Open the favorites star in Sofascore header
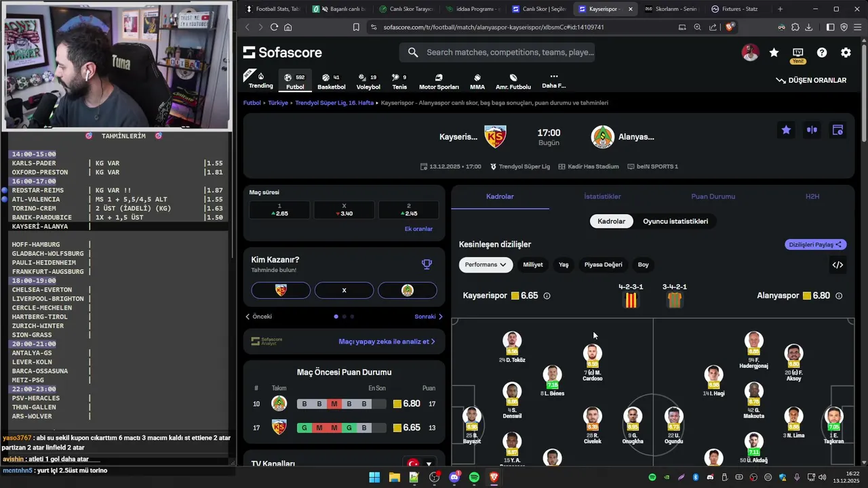 tap(774, 53)
